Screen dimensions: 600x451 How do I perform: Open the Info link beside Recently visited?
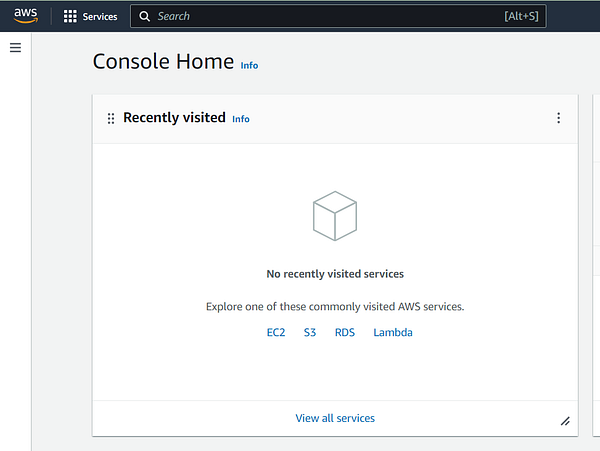click(x=241, y=119)
